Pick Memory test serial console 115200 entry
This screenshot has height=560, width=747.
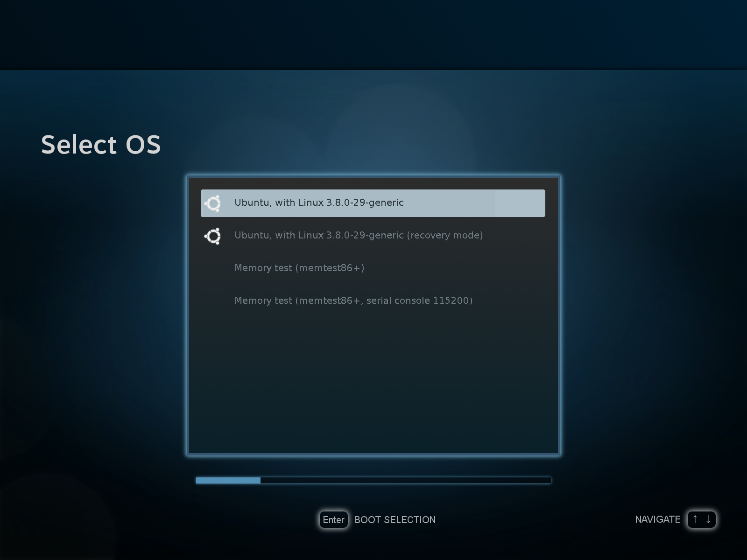(x=373, y=301)
